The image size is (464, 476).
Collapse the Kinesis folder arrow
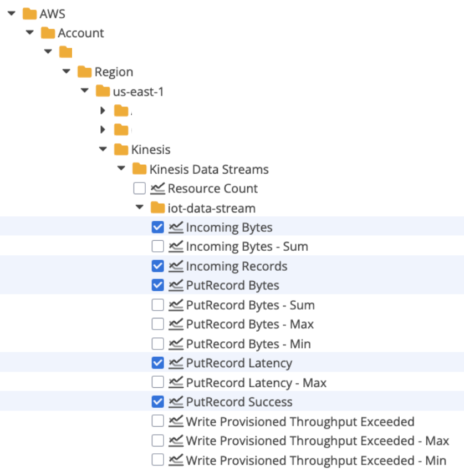click(x=103, y=150)
